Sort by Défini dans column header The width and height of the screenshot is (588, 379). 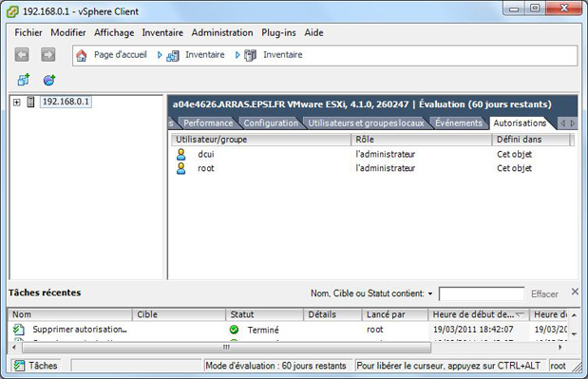531,140
